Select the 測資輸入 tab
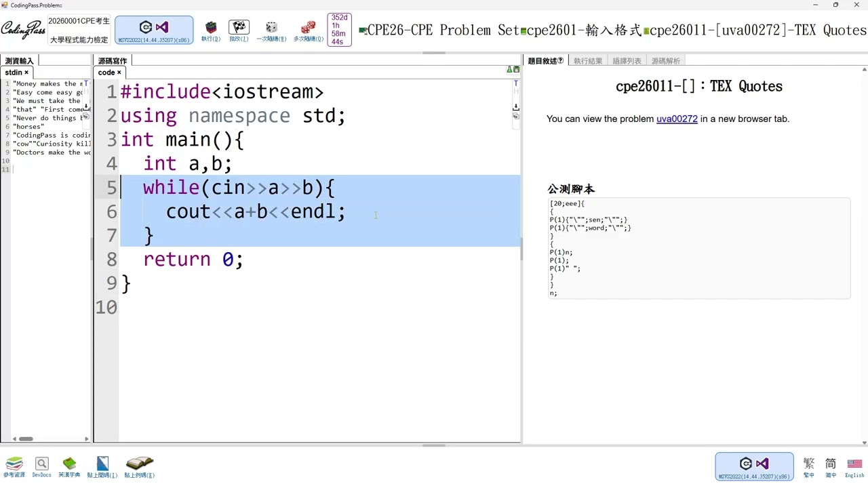Image resolution: width=868 pixels, height=488 pixels. (x=19, y=61)
